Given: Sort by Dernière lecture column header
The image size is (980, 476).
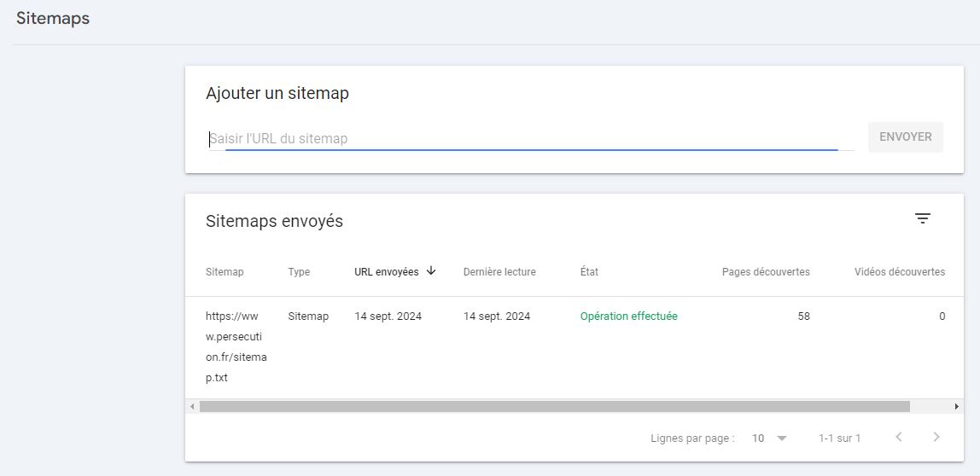Looking at the screenshot, I should click(x=499, y=272).
